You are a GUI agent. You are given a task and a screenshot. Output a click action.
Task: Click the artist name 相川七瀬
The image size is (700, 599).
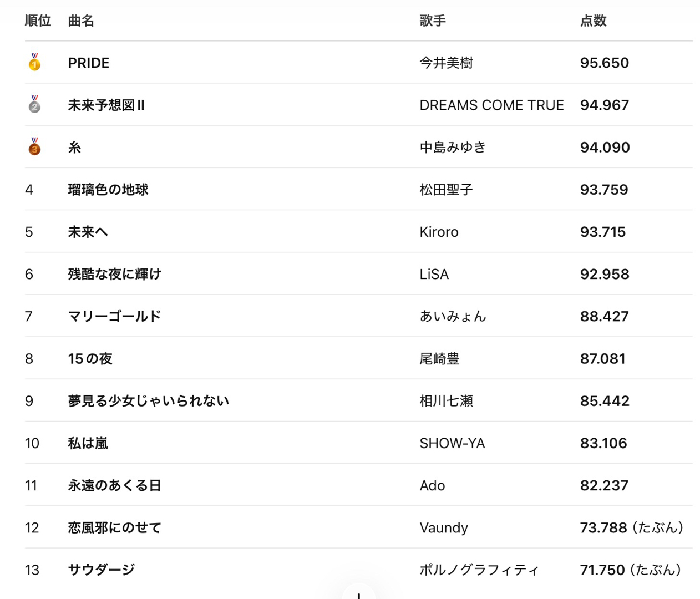(446, 401)
